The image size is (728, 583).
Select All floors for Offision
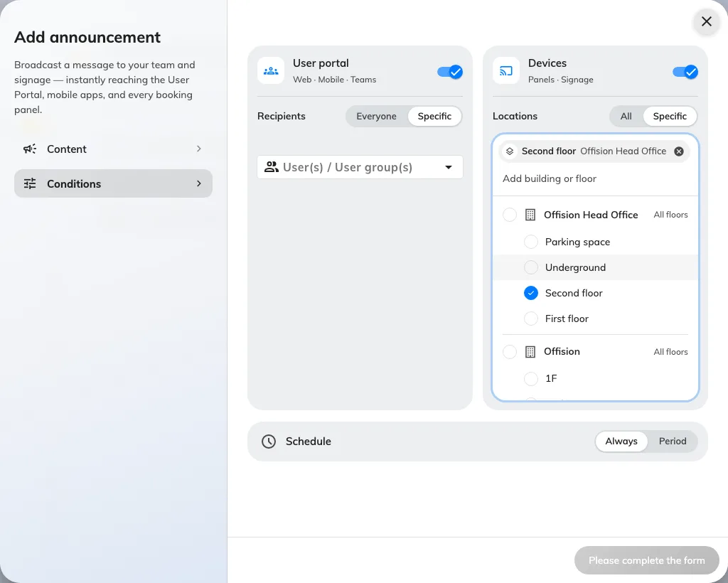point(670,352)
